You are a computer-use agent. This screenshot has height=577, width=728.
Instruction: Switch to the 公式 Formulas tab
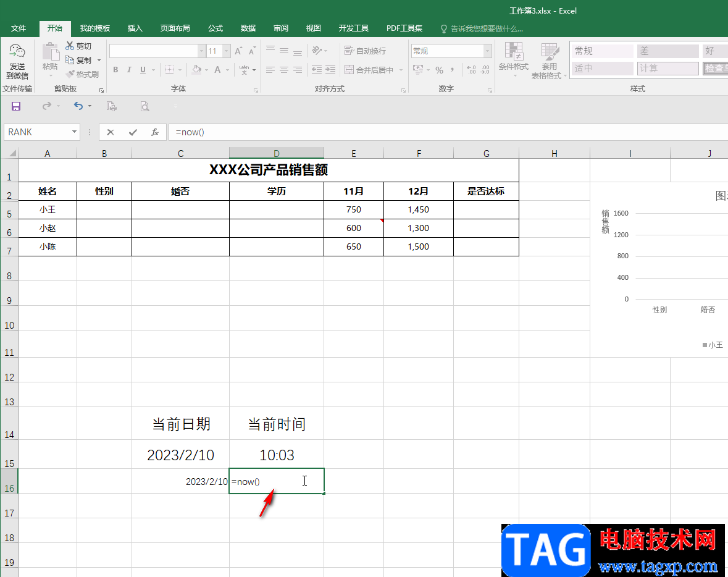click(215, 28)
